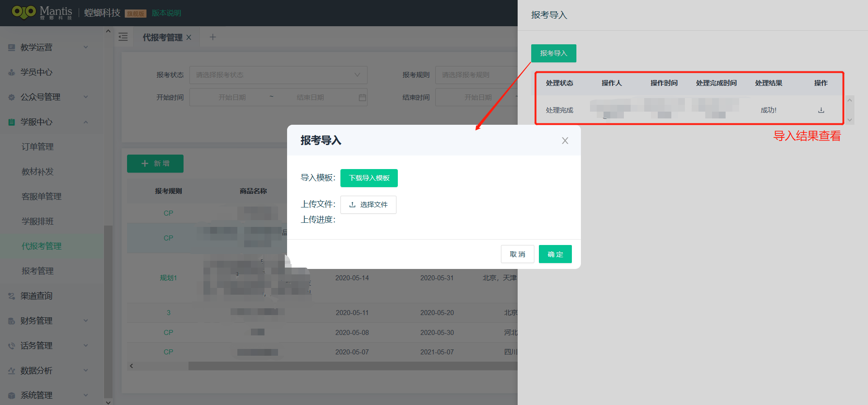
Task: Click the 报考导入 button in side panel
Action: point(553,53)
